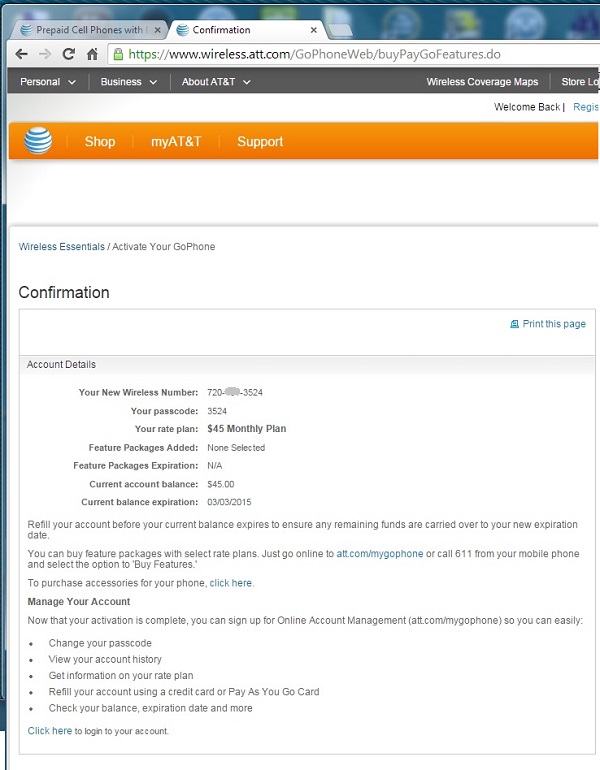Click 'Refill your account using a credit card' item
This screenshot has width=600, height=770.
click(184, 692)
